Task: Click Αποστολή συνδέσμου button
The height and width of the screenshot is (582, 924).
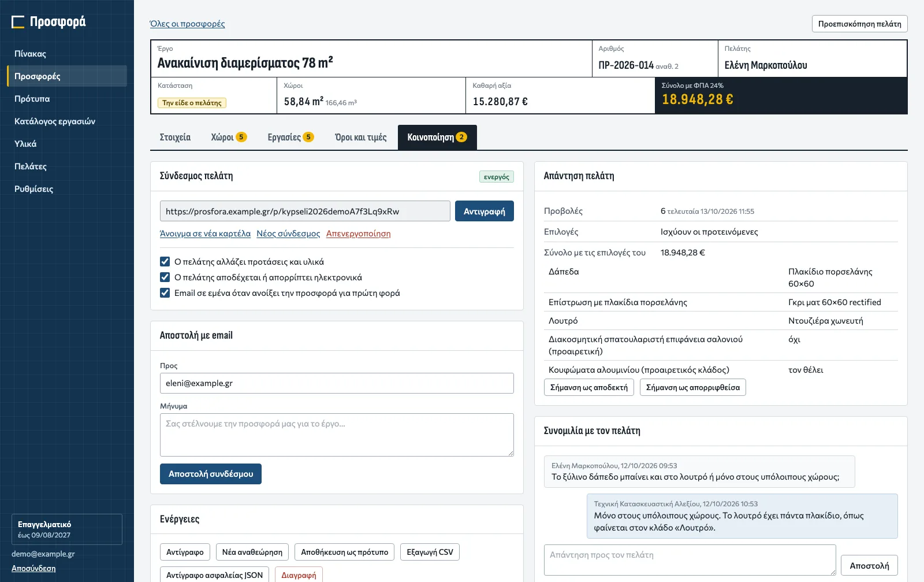Action: [x=211, y=474]
